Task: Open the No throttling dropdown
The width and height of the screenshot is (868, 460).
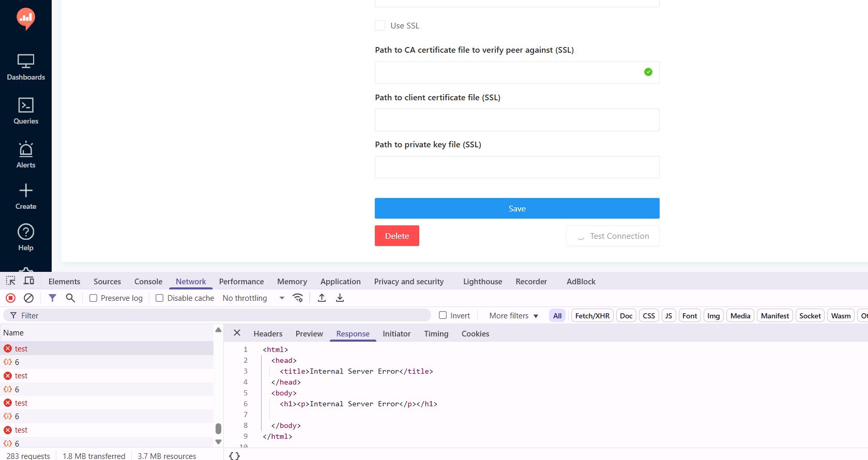Action: [x=253, y=298]
